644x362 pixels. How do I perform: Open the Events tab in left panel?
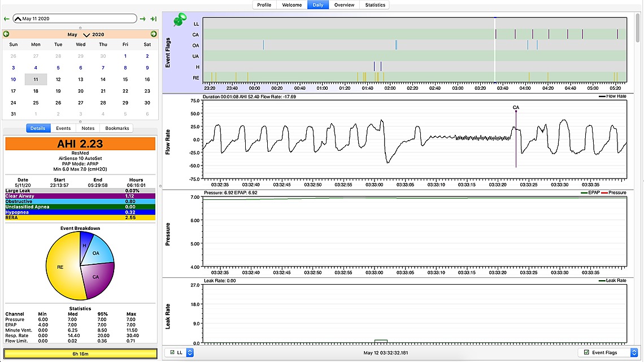63,128
